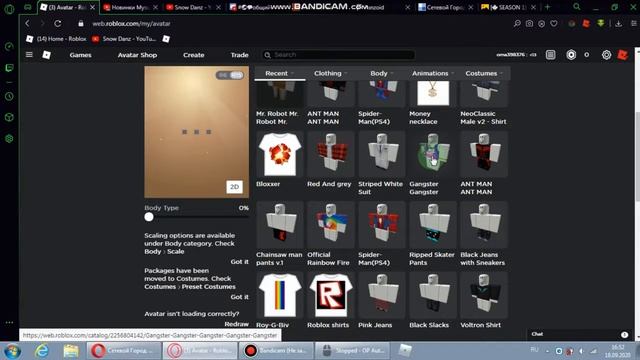The height and width of the screenshot is (360, 640).
Task: Click the heart bookmark icon in address bar
Action: pyautogui.click(x=554, y=24)
